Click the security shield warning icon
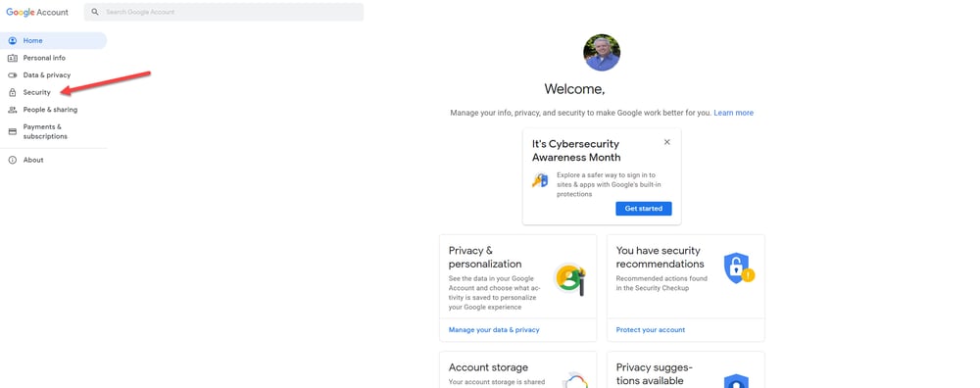The image size is (980, 388). (739, 267)
